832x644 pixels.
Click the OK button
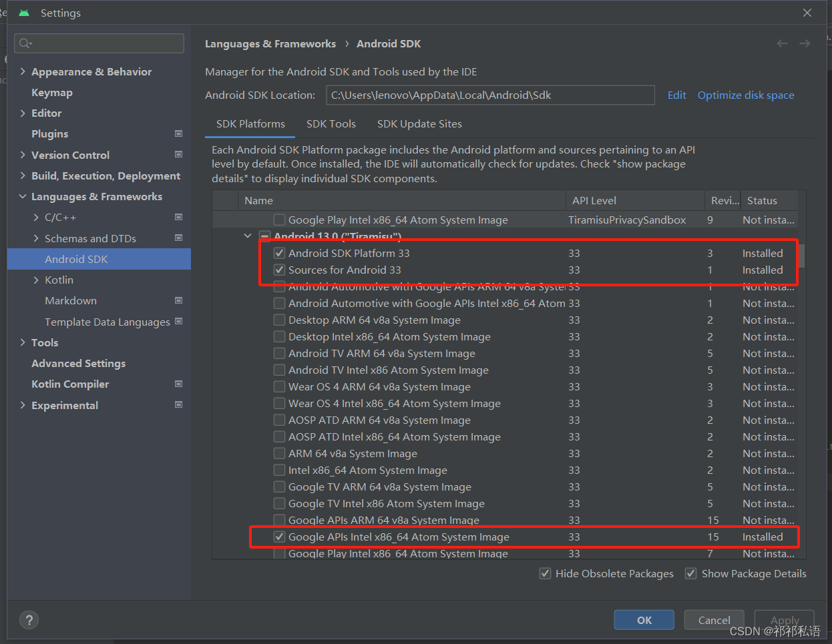[644, 620]
